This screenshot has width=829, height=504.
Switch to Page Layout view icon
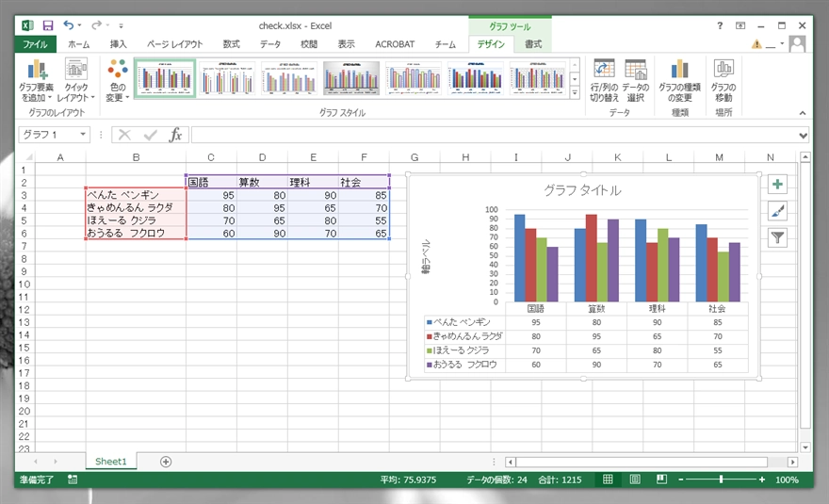point(635,480)
